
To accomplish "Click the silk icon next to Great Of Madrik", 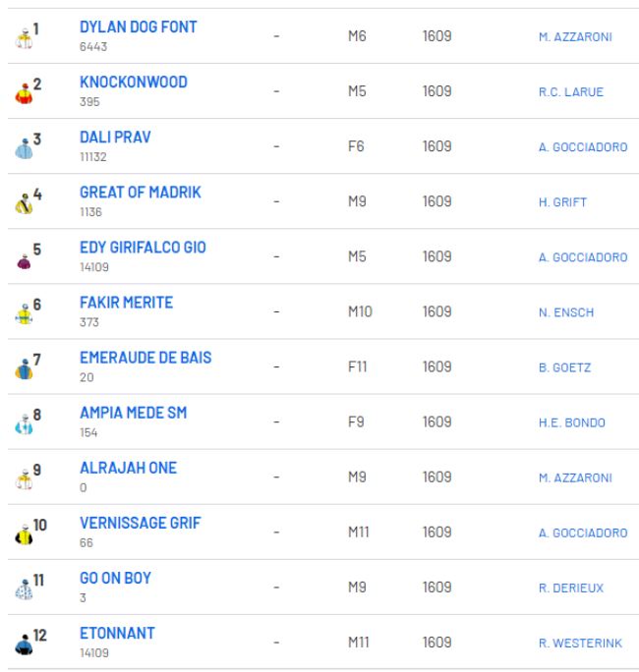I will click(x=24, y=205).
